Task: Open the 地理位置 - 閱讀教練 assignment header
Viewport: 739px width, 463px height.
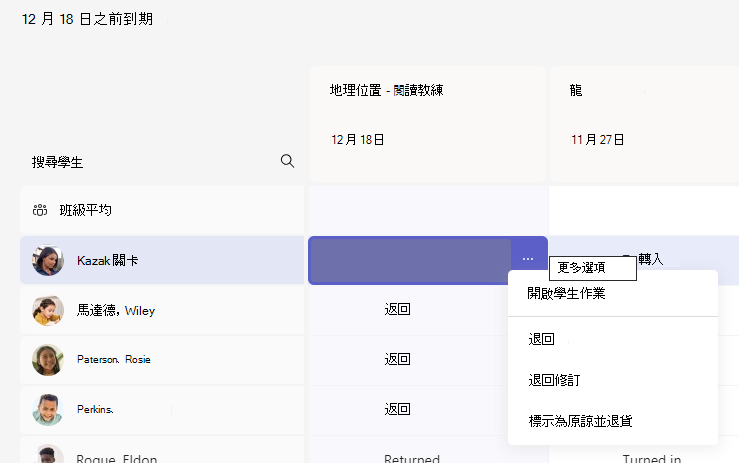Action: pyautogui.click(x=427, y=124)
